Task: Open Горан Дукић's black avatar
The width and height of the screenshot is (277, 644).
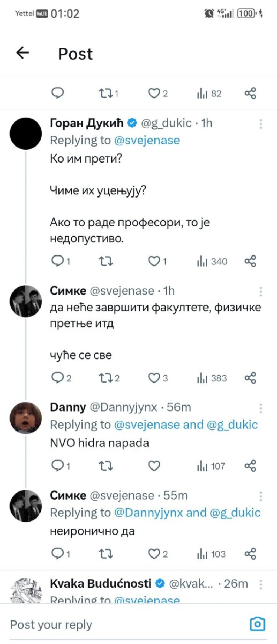Action: (26, 134)
